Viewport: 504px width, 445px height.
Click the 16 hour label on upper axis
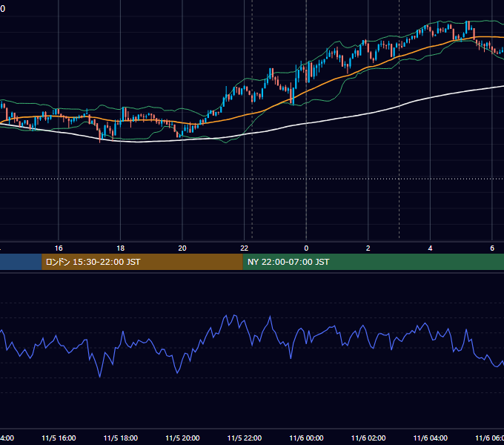coord(59,248)
